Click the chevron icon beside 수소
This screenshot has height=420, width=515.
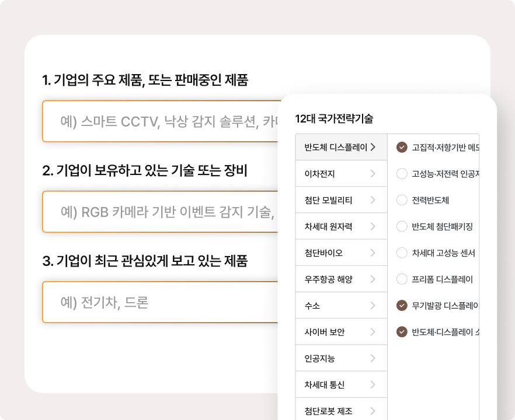[x=374, y=306]
